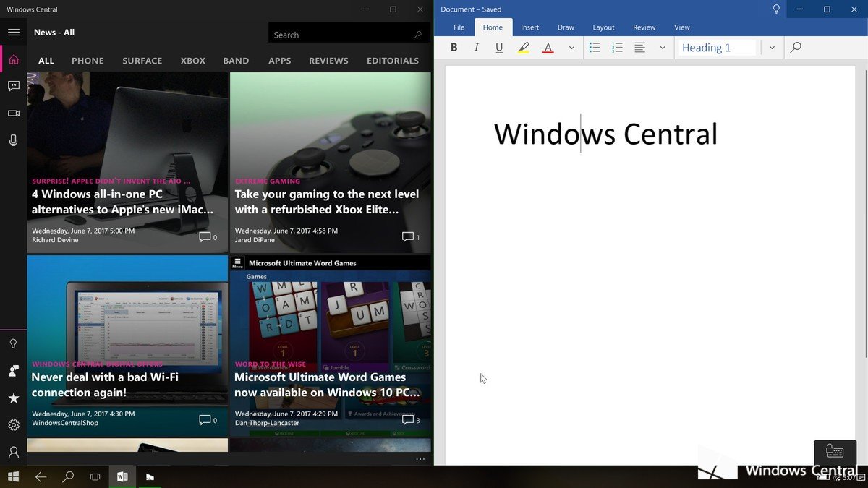
Task: Open the video camera icon in the sidebar
Action: pyautogui.click(x=13, y=114)
